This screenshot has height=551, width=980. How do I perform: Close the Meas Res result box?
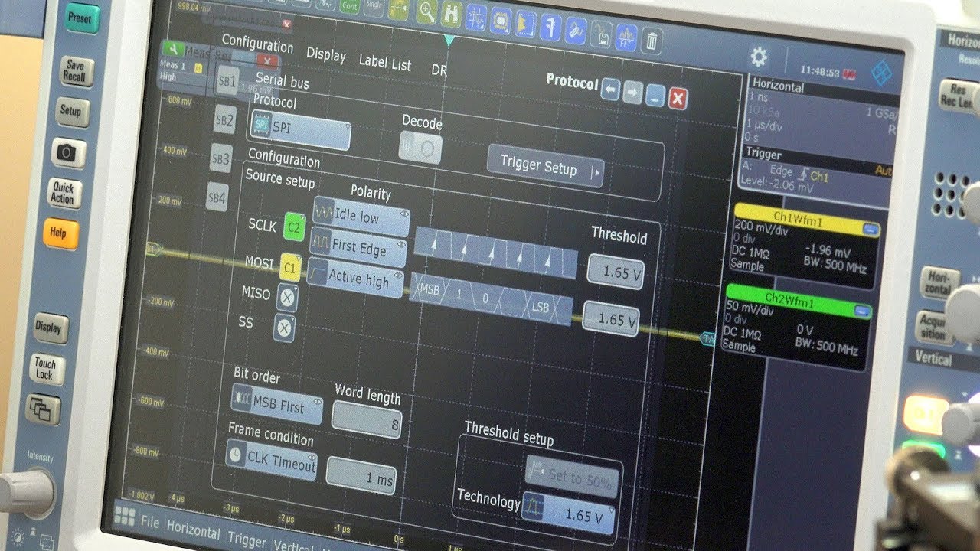click(x=266, y=61)
